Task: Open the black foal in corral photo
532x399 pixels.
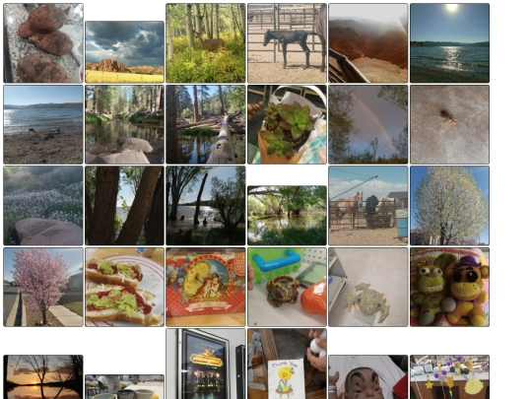Action: [x=287, y=43]
